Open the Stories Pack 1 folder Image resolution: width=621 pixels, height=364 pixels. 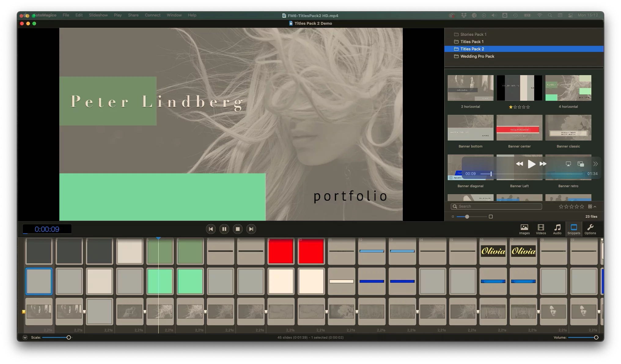473,34
